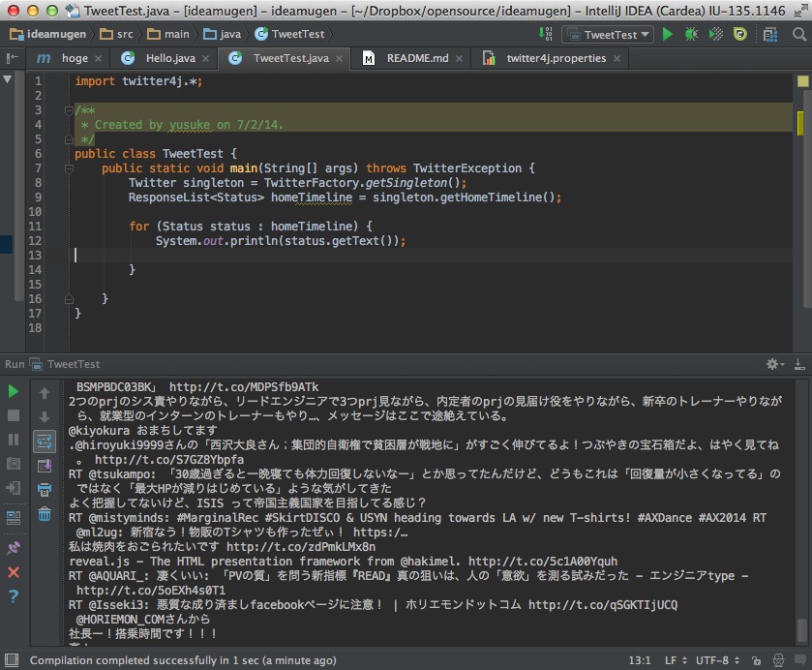
Task: Close the README.md tab
Action: [x=459, y=58]
